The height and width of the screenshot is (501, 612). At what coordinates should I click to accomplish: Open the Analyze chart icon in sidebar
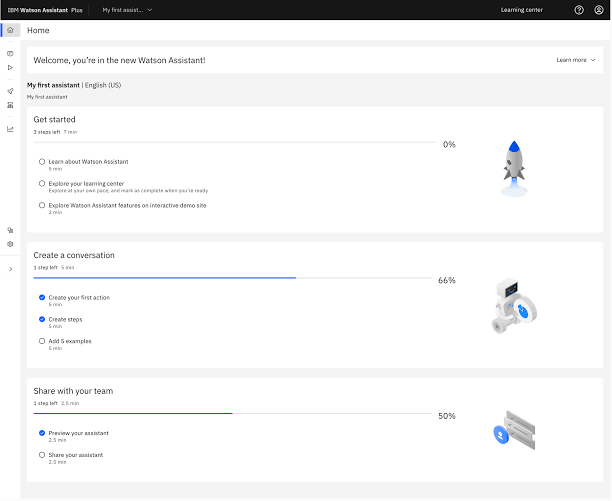[10, 129]
